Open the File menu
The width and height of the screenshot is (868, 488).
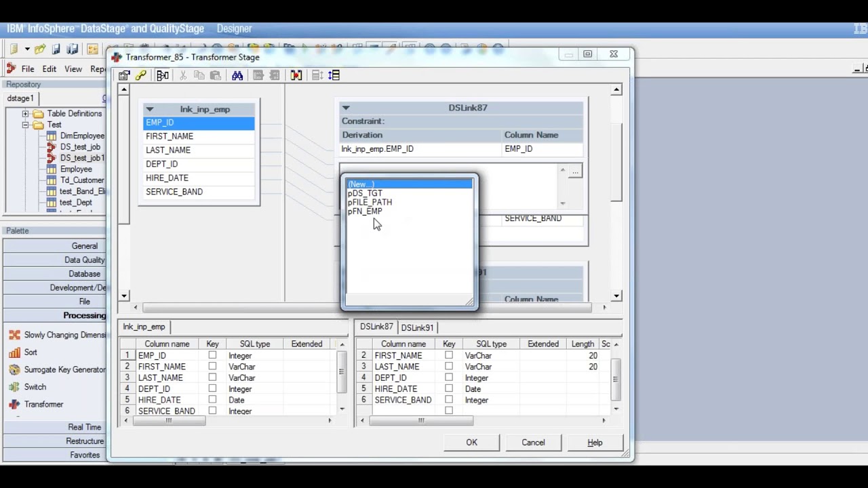click(28, 69)
